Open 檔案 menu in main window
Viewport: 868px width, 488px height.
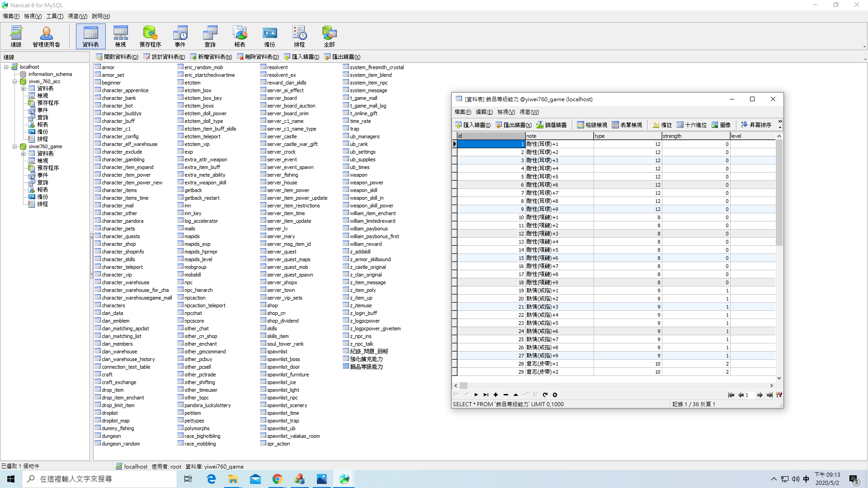click(x=11, y=16)
